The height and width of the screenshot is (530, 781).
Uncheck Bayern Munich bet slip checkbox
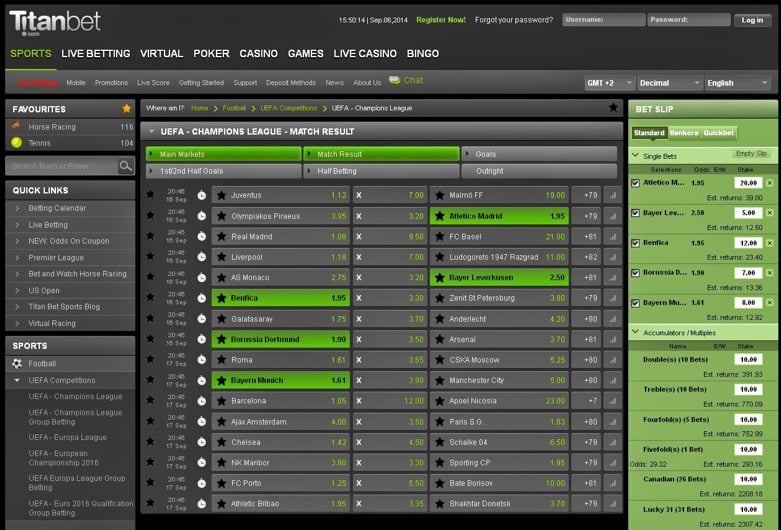coord(635,303)
